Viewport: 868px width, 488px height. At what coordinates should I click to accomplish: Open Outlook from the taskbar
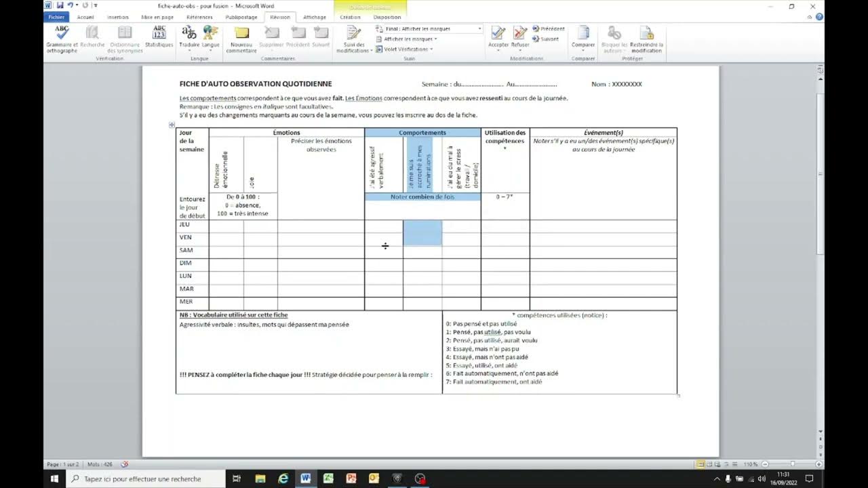(x=374, y=479)
